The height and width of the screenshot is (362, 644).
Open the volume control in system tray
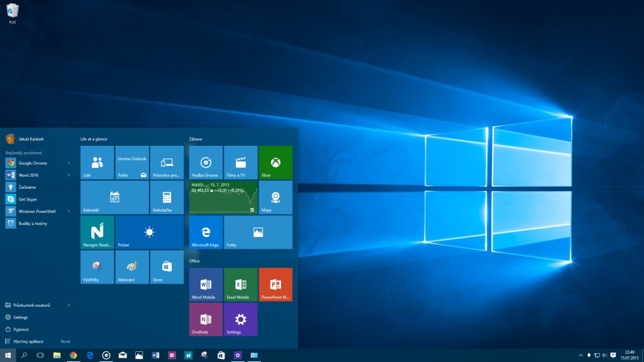604,356
